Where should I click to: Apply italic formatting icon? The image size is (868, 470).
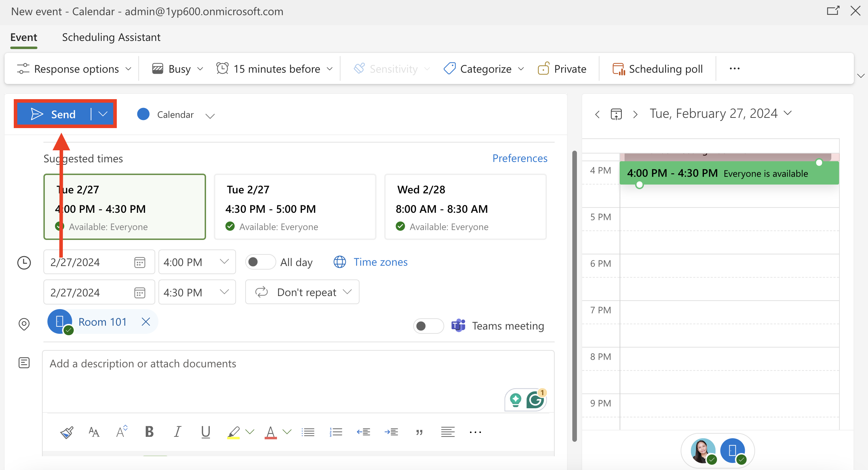(177, 432)
